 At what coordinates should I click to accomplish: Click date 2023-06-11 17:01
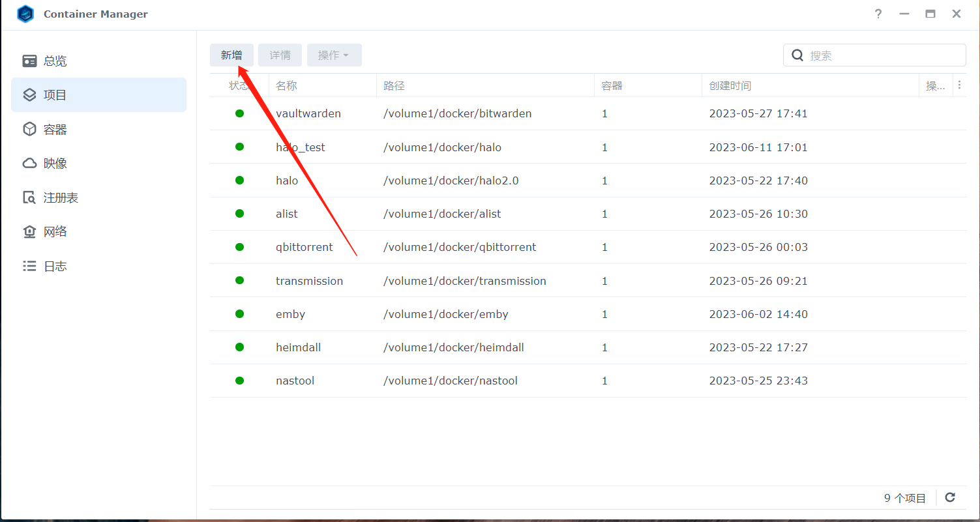point(758,147)
